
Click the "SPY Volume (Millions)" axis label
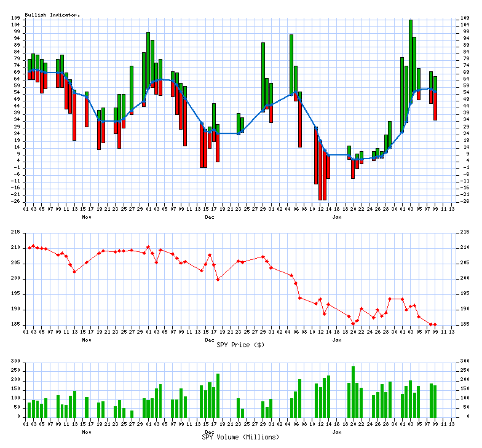point(240,437)
